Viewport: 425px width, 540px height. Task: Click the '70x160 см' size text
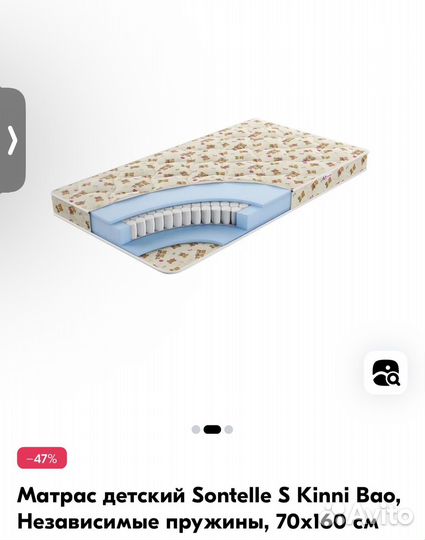pyautogui.click(x=328, y=521)
